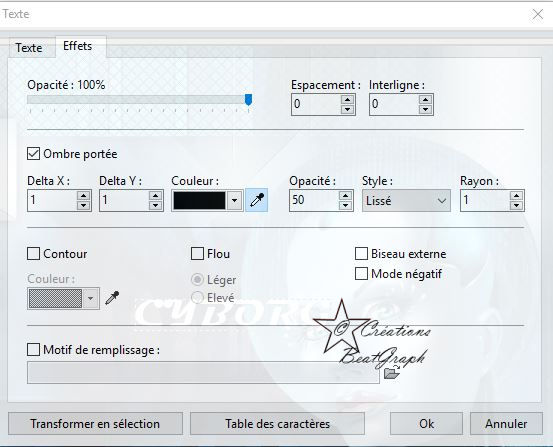Expand the Contour color dropdown arrow
The width and height of the screenshot is (553, 447).
point(91,298)
